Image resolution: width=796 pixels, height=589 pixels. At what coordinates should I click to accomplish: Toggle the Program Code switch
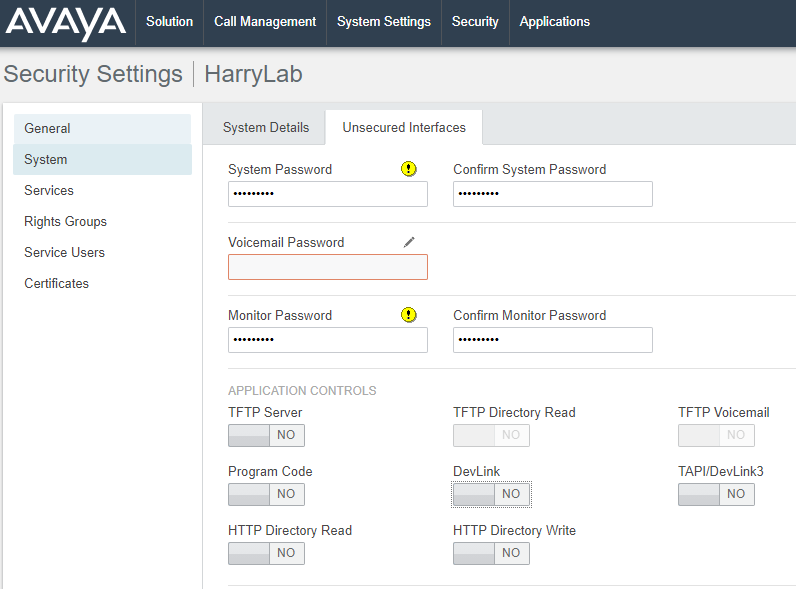tap(267, 494)
